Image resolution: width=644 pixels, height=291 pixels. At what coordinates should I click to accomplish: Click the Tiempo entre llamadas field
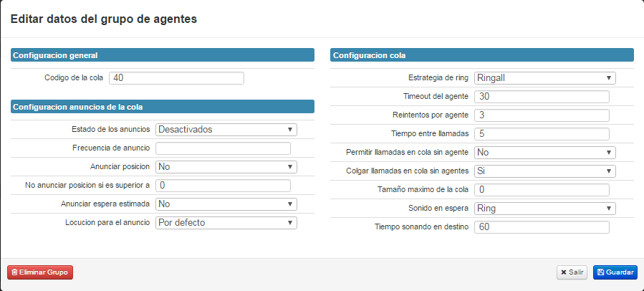click(542, 134)
